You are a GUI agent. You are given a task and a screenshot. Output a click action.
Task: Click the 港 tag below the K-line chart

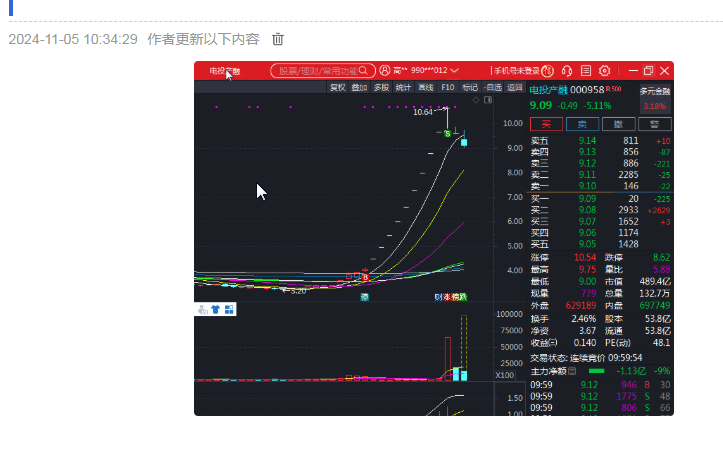coord(364,297)
